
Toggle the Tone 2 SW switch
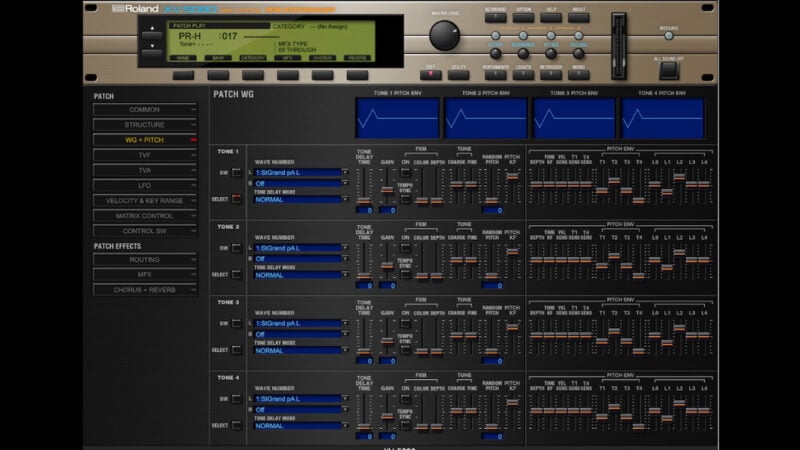[236, 248]
